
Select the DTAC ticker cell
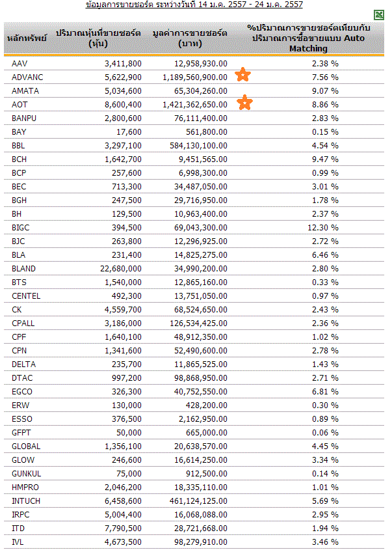[x=21, y=378]
